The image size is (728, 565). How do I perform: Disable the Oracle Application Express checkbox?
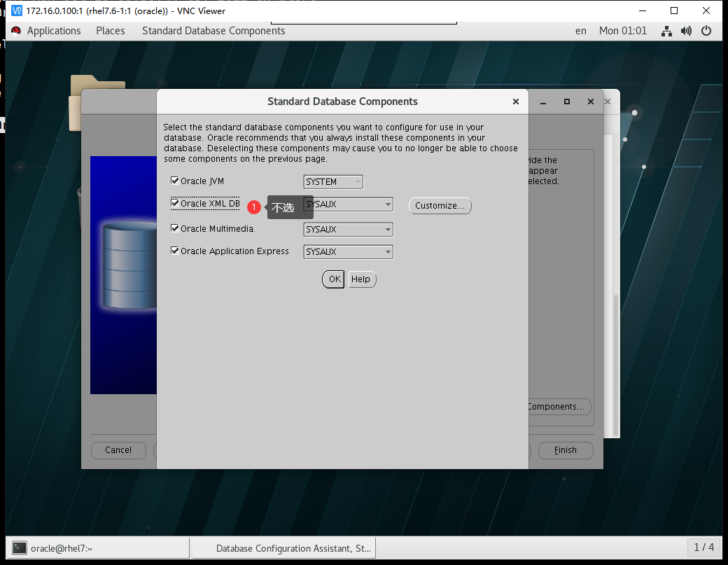point(175,251)
